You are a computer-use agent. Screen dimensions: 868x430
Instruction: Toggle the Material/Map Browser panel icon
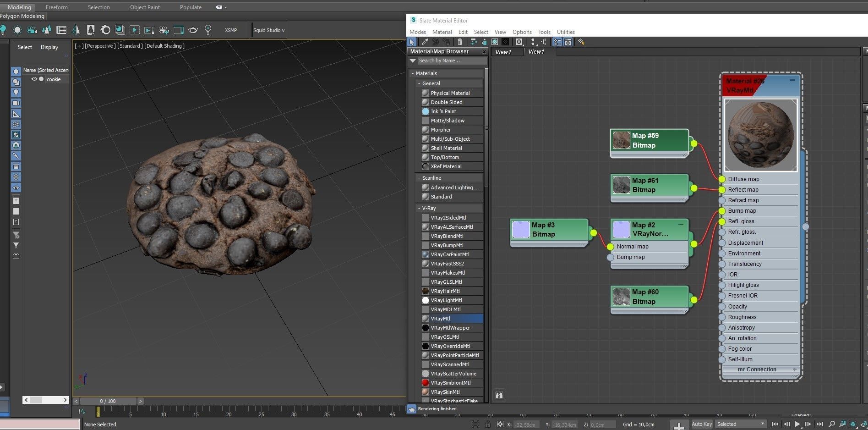pyautogui.click(x=557, y=42)
